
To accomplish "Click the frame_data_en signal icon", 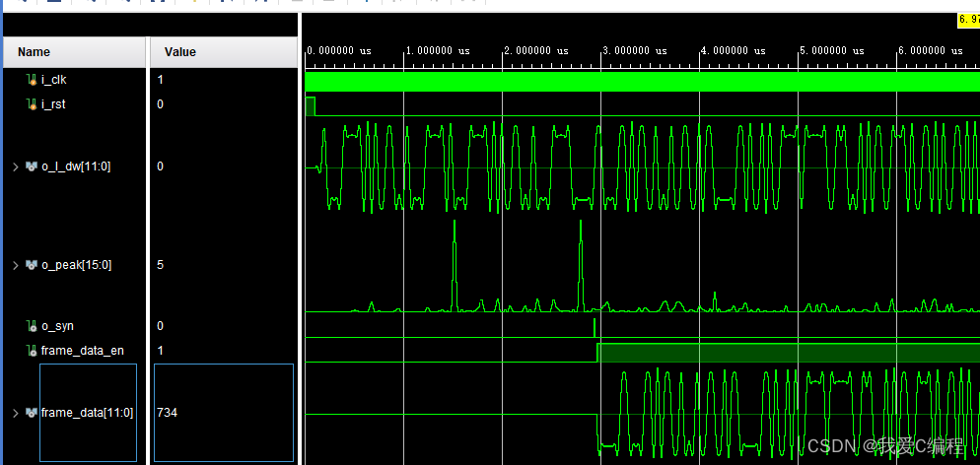I will 31,351.
